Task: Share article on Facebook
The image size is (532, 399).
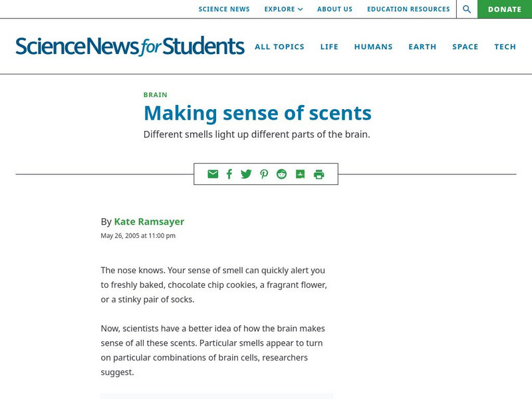Action: [x=229, y=174]
